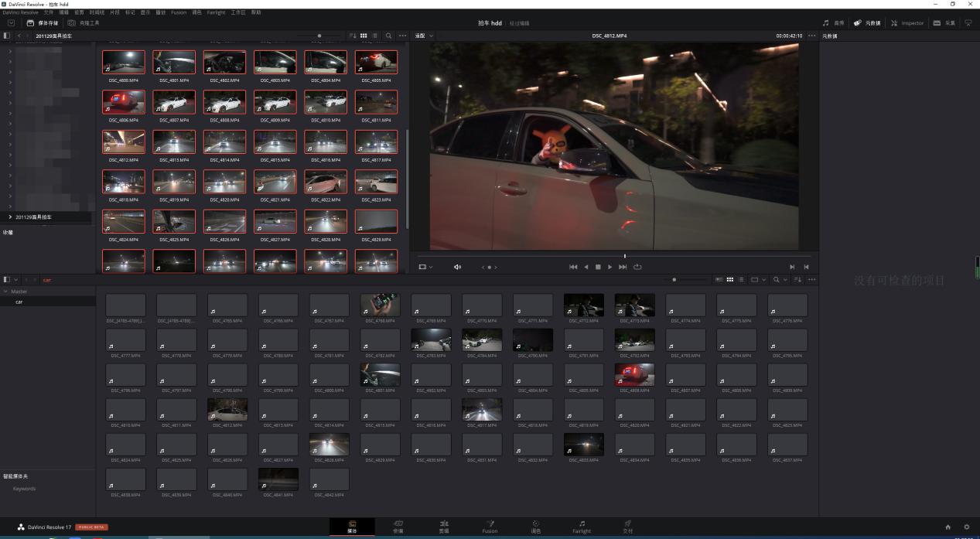Expand the 201129面具拍车 folder in the tree
Image resolution: width=980 pixels, height=539 pixels.
point(9,217)
